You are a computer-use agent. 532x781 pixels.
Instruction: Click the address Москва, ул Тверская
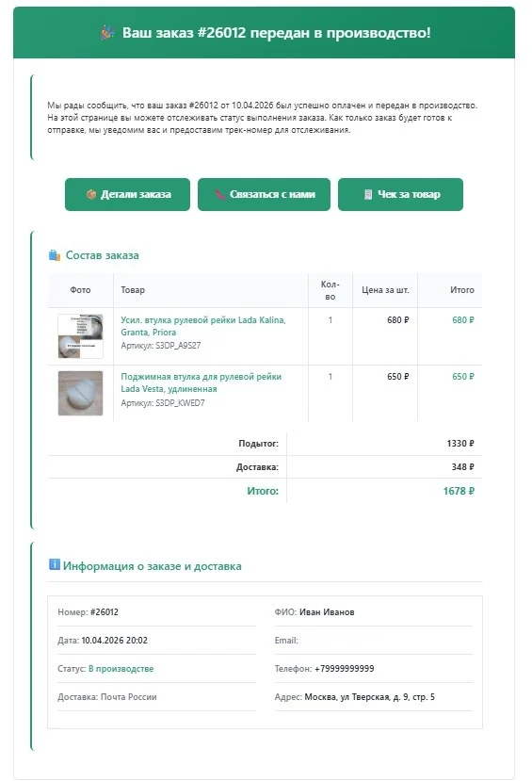pos(369,697)
